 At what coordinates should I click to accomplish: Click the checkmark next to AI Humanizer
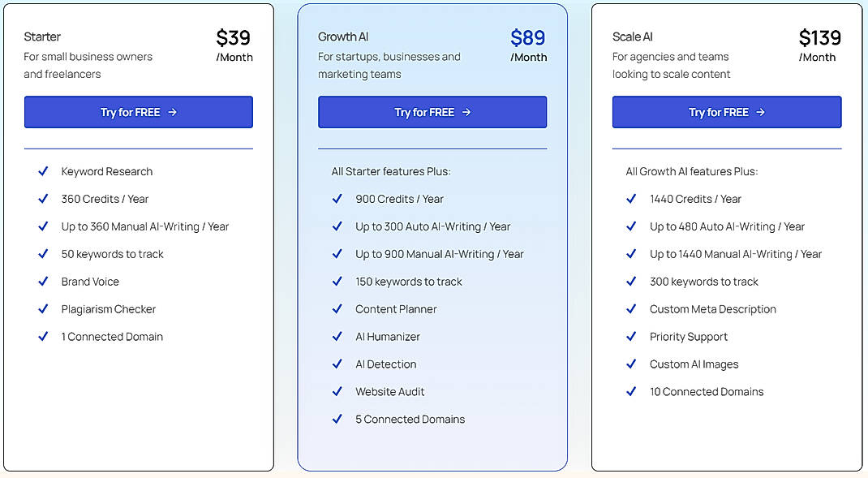click(x=337, y=337)
